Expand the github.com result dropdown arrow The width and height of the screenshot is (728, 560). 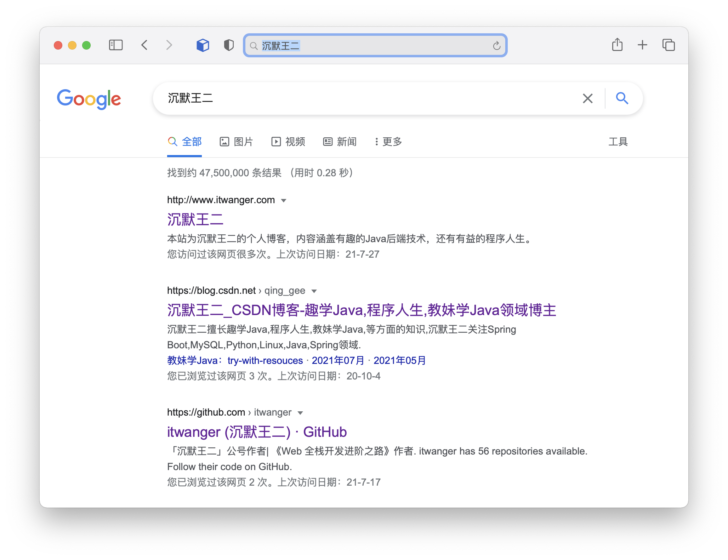click(x=300, y=413)
